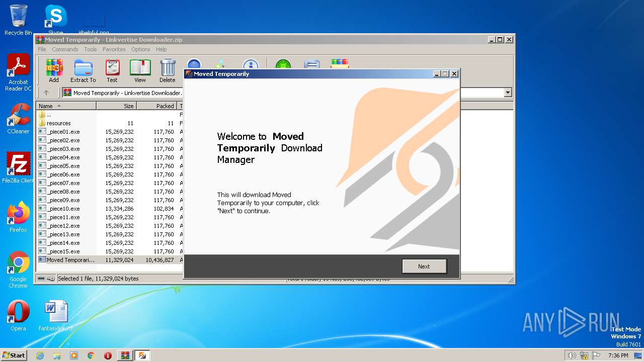Screen dimensions: 644x362
Task: Sort files by Name column header
Action: coord(66,106)
